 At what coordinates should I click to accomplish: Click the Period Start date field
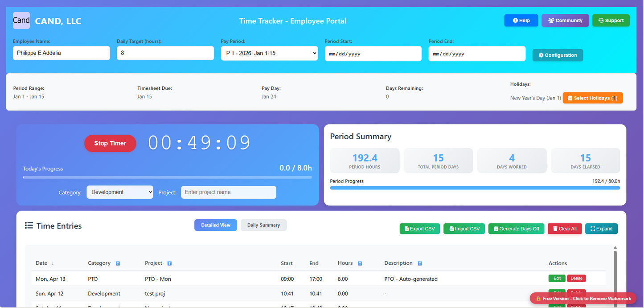click(373, 54)
